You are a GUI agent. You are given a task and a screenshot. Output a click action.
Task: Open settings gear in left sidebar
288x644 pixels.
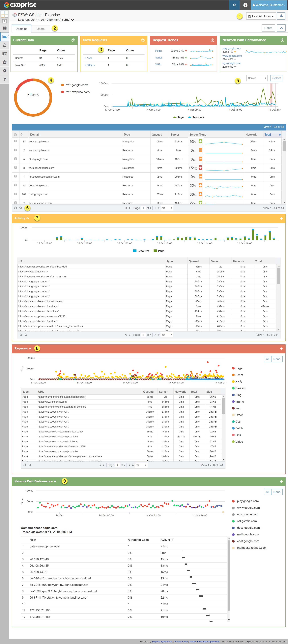pos(5,71)
